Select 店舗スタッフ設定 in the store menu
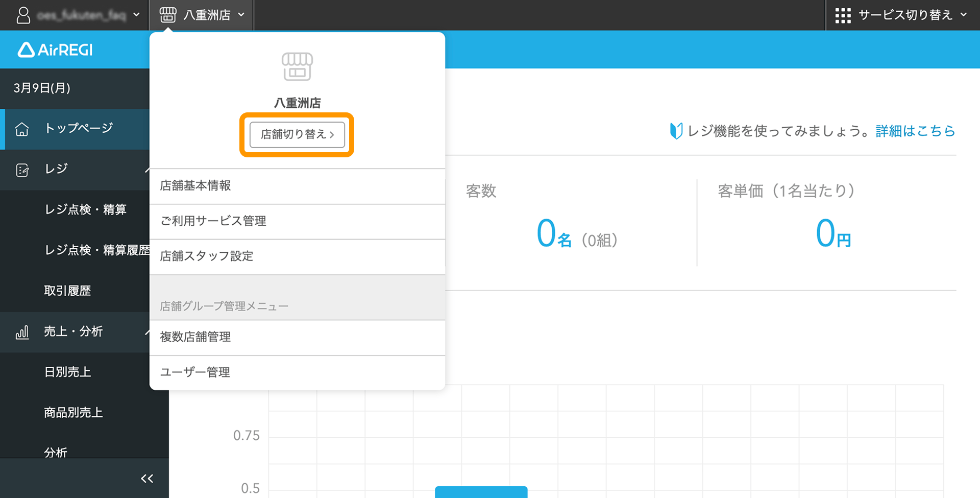The image size is (980, 498). coord(297,256)
